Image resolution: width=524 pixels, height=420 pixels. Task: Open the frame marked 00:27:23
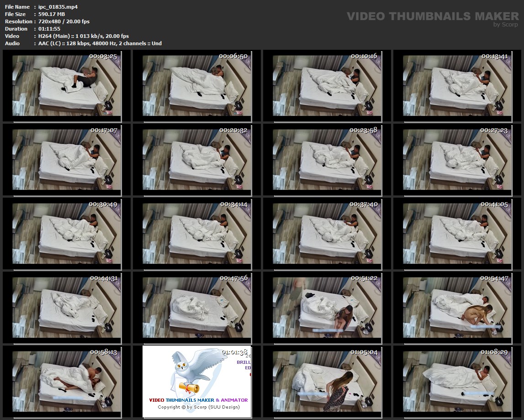[x=457, y=160]
